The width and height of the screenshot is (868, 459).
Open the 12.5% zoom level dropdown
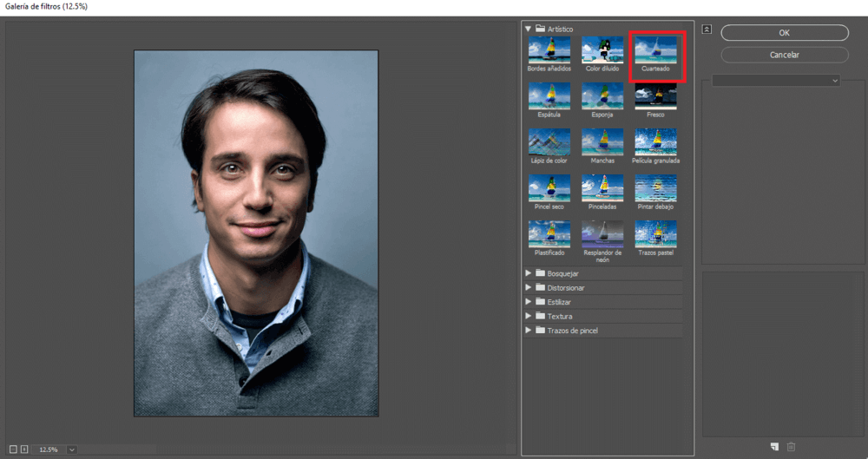(x=71, y=449)
